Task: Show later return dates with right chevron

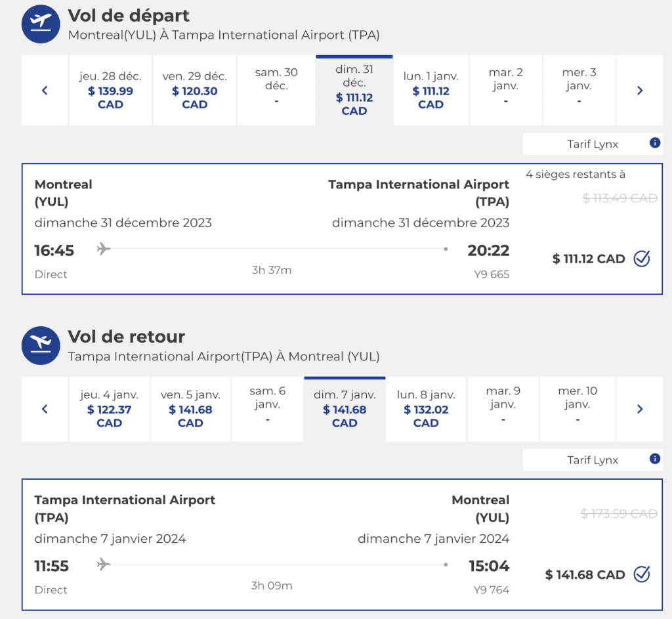Action: click(640, 409)
